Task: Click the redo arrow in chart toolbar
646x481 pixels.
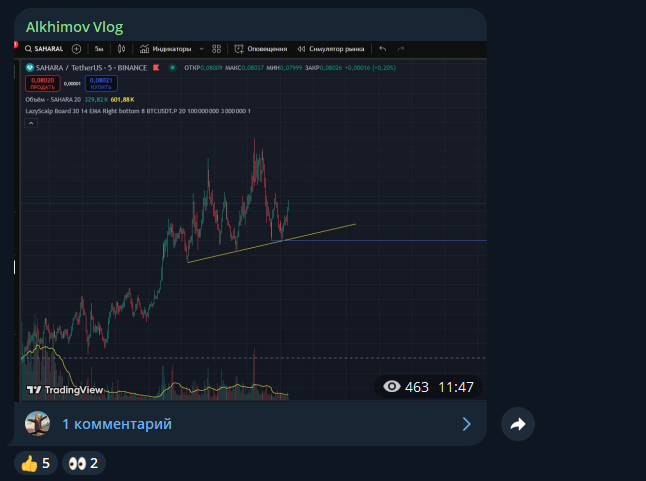Action: pos(400,49)
